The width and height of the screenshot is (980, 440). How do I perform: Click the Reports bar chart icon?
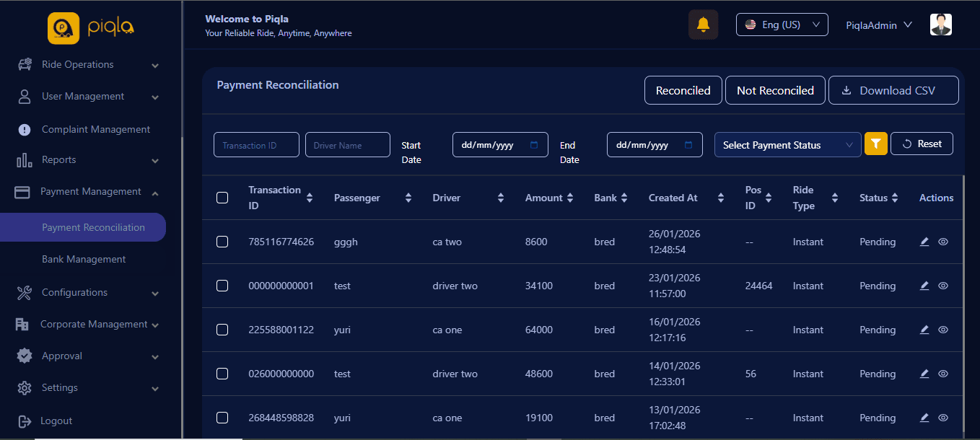(x=24, y=160)
